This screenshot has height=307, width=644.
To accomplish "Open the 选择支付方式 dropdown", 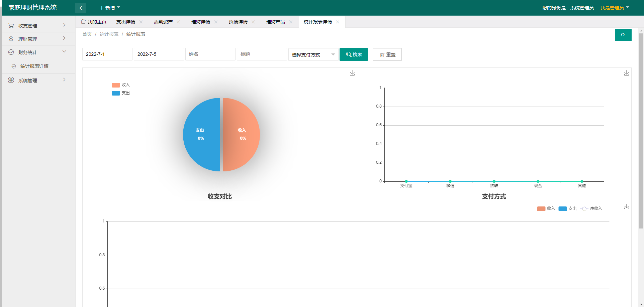I will 313,54.
